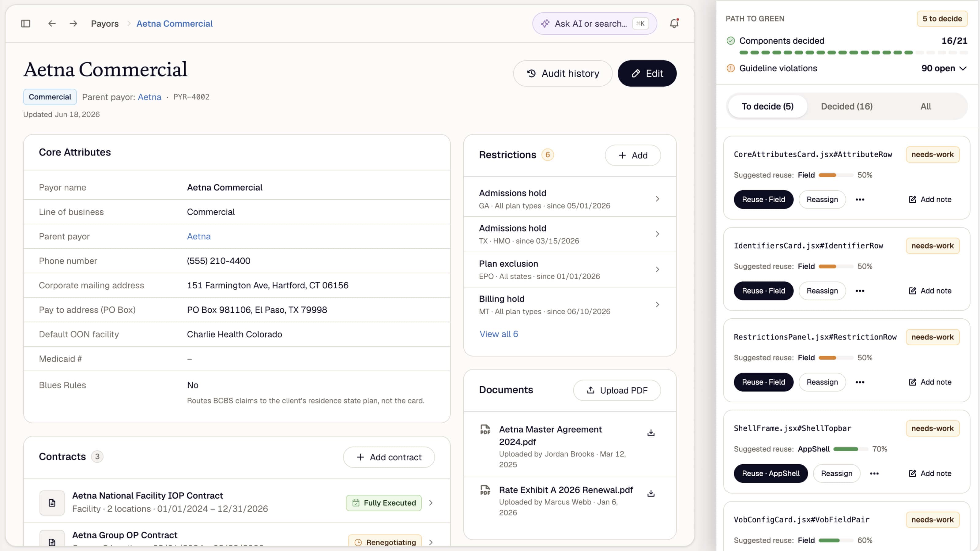Open Aetna Commercial breadcrumb
Image resolution: width=980 pixels, height=551 pixels.
pos(174,24)
